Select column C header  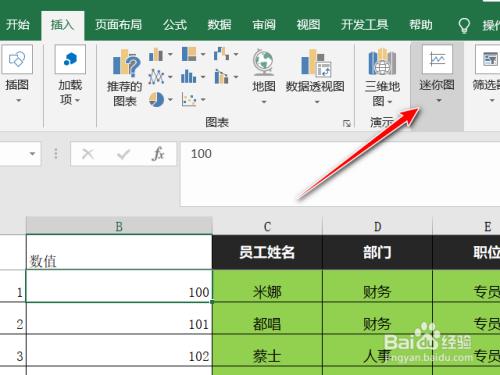click(x=267, y=226)
